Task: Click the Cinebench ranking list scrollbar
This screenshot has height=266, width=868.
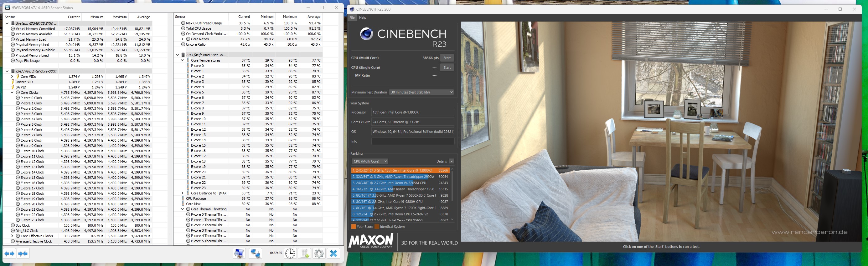Action: point(452,186)
